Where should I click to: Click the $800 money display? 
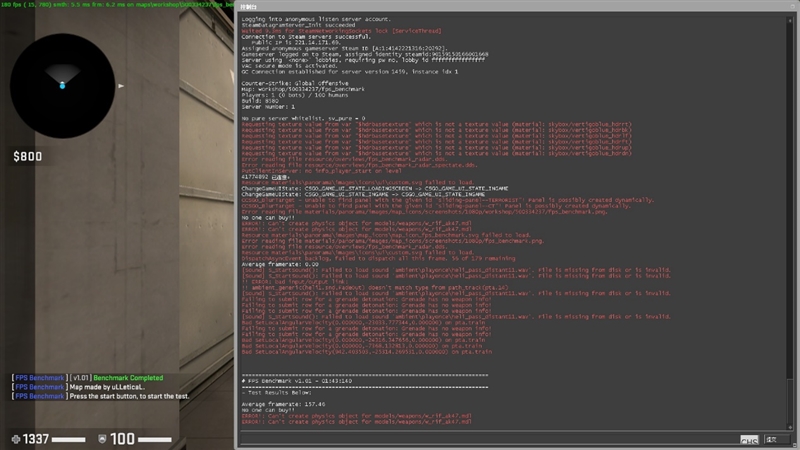tap(28, 157)
